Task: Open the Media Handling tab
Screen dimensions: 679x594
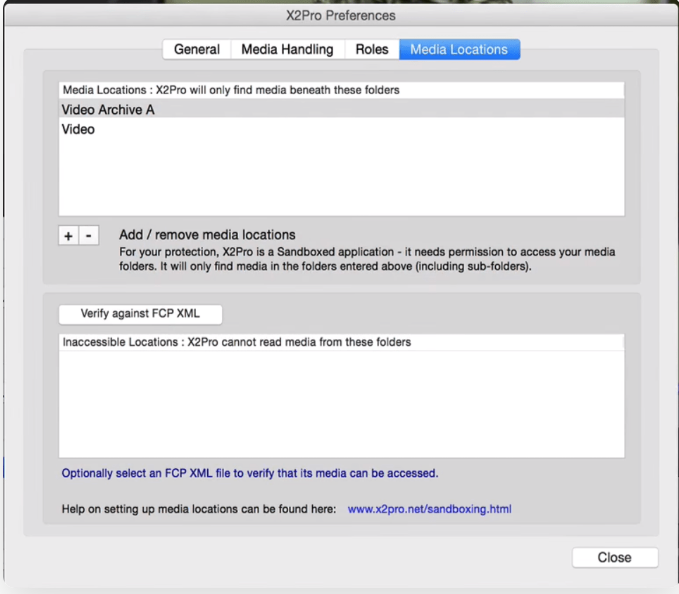Action: 288,49
